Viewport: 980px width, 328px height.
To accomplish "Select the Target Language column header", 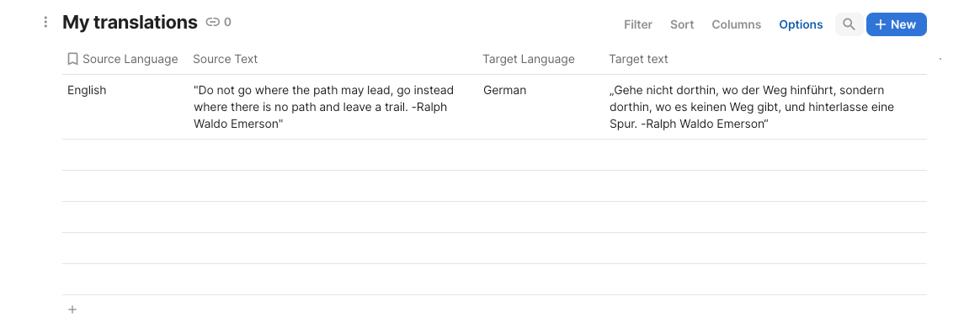I will (x=529, y=59).
